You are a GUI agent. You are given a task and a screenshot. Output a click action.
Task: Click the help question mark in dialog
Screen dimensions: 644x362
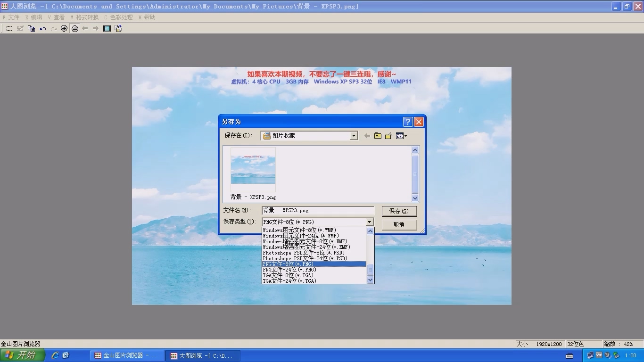point(408,122)
